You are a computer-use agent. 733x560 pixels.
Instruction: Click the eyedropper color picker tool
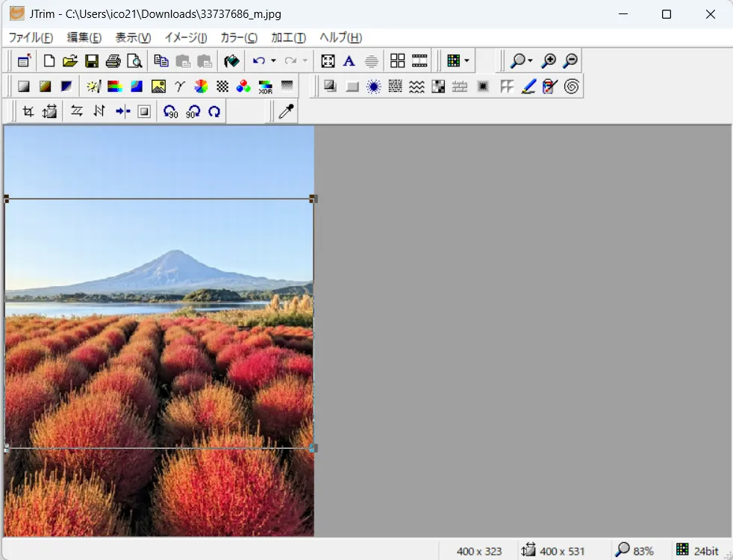point(286,112)
